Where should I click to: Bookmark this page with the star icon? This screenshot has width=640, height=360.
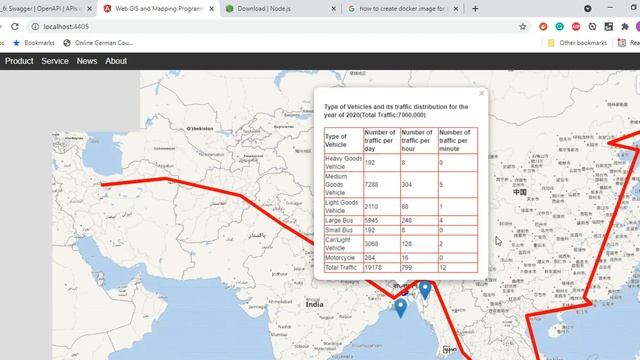click(522, 27)
